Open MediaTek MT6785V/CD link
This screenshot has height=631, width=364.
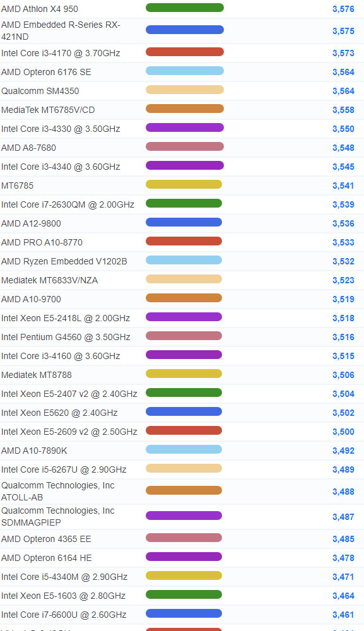tap(48, 110)
